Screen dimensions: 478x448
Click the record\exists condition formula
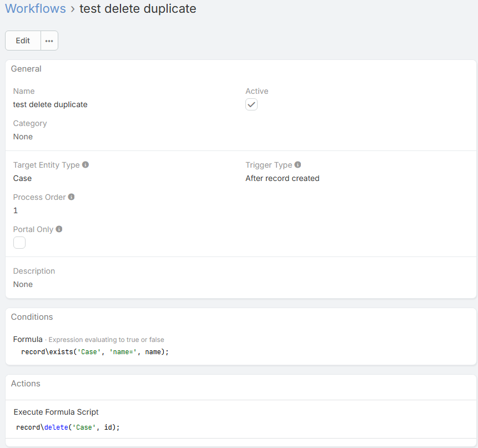click(94, 351)
